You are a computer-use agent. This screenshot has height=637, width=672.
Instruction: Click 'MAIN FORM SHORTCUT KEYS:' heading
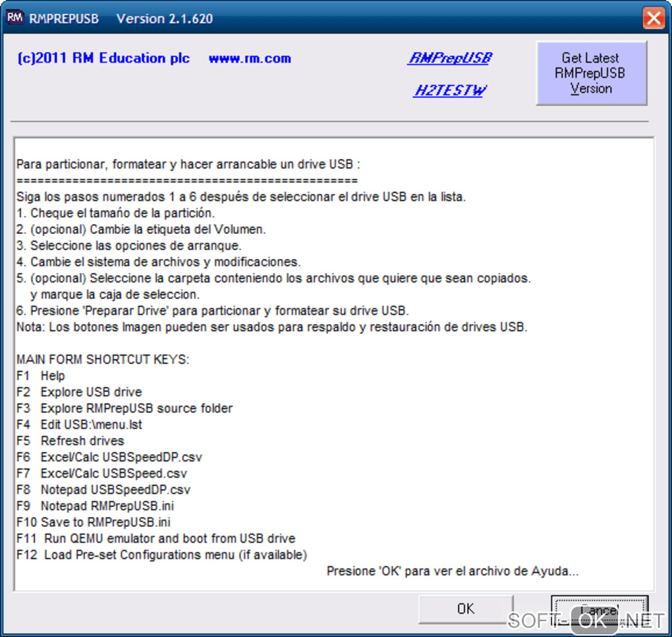coord(102,360)
